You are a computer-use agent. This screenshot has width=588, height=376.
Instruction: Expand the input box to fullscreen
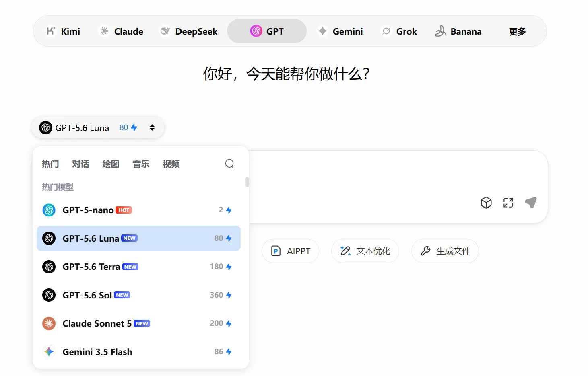pos(508,203)
